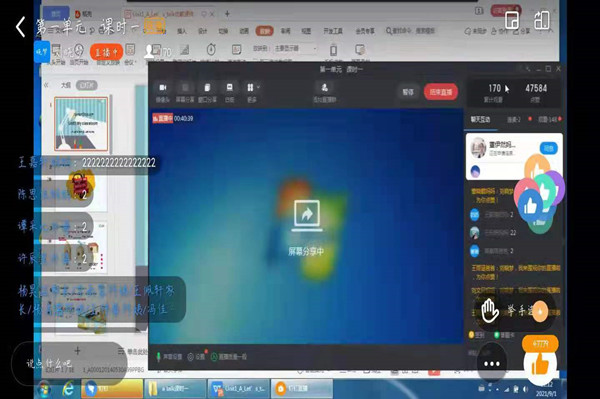Tap the 说点什么吧 comment input field
Viewport: 600px width, 399px height.
69,362
